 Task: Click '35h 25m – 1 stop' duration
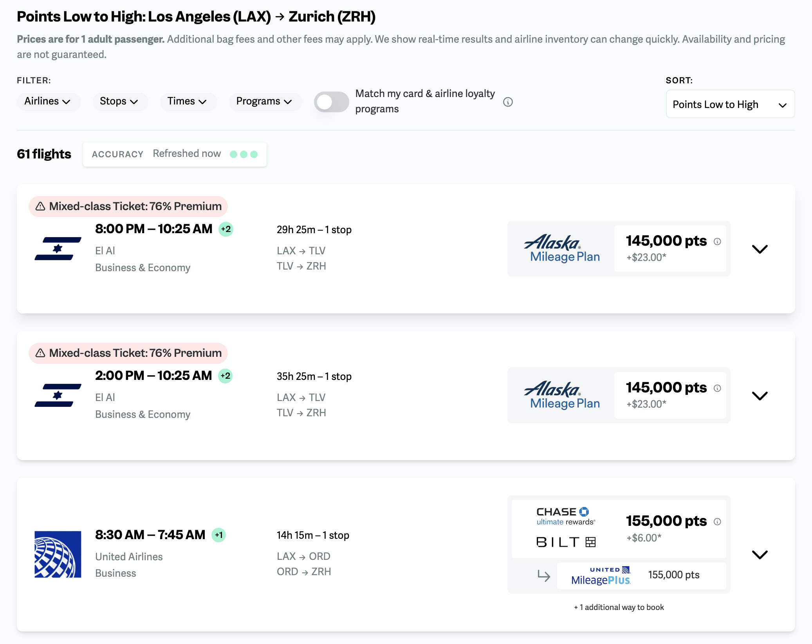pos(314,376)
